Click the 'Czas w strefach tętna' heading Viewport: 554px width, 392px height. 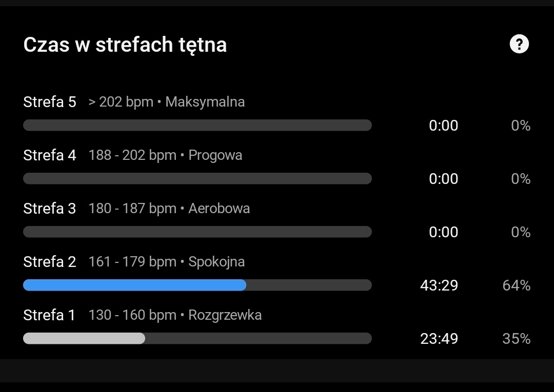(125, 45)
